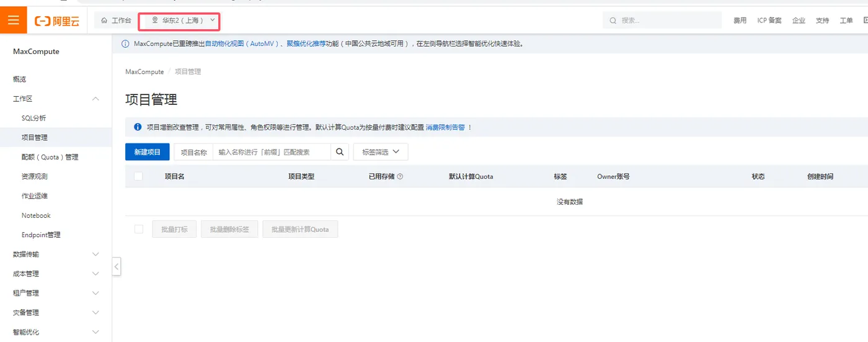The width and height of the screenshot is (868, 342).
Task: Open SQL分析 in the sidebar
Action: click(34, 118)
